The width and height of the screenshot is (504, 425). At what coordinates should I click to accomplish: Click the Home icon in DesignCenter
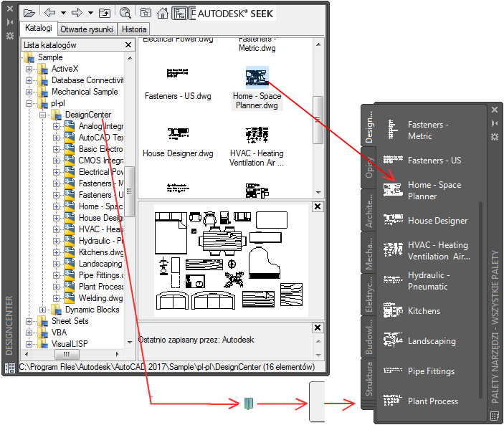[x=162, y=13]
